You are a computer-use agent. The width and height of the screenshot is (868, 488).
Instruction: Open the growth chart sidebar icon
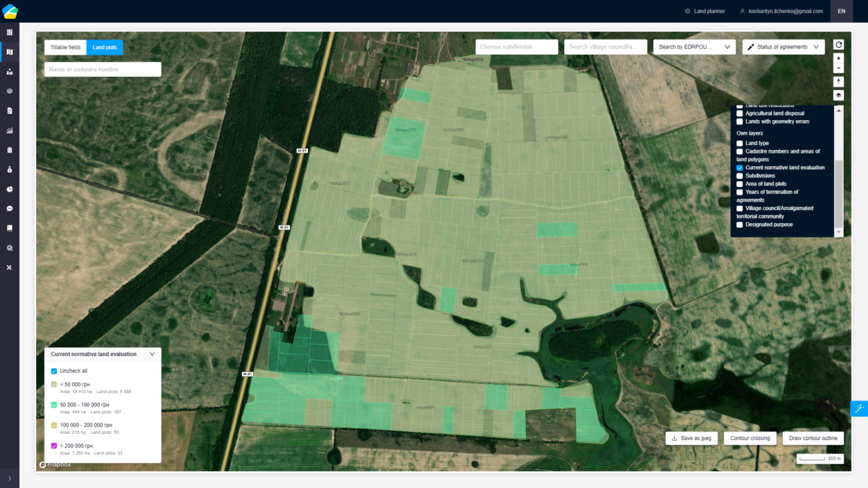tap(10, 130)
